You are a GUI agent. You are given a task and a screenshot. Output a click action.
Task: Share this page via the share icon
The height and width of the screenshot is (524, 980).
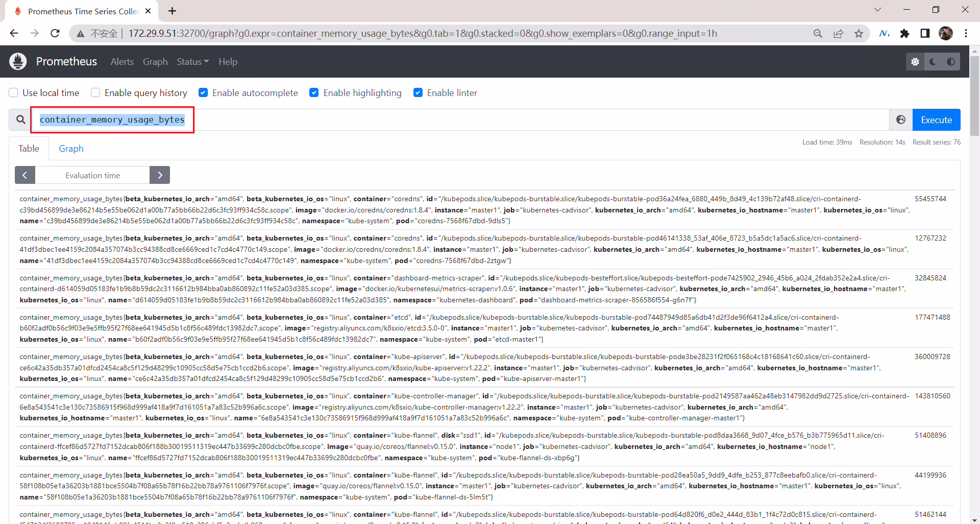(x=838, y=34)
